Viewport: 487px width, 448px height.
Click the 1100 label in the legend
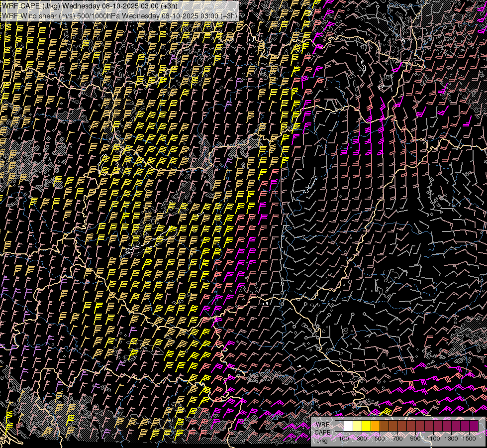click(x=433, y=439)
